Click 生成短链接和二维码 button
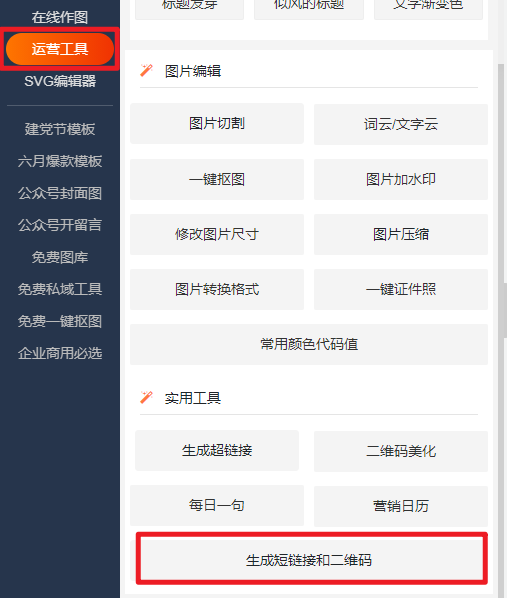 [311, 560]
